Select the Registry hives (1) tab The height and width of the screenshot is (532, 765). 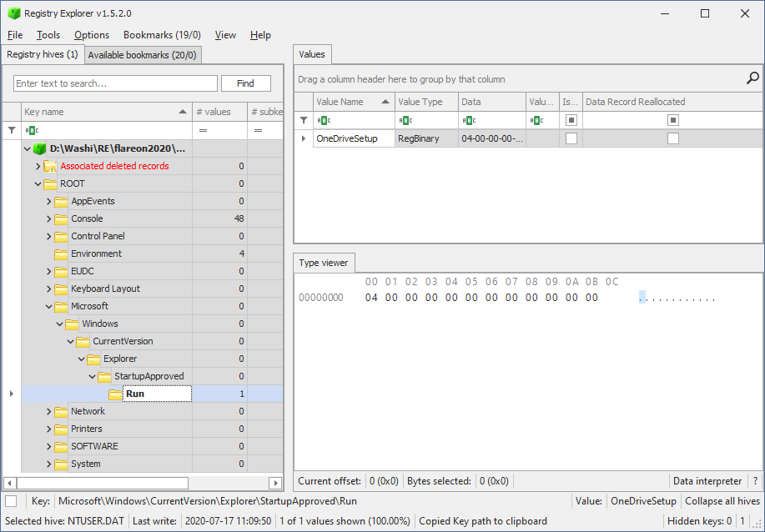[x=43, y=54]
